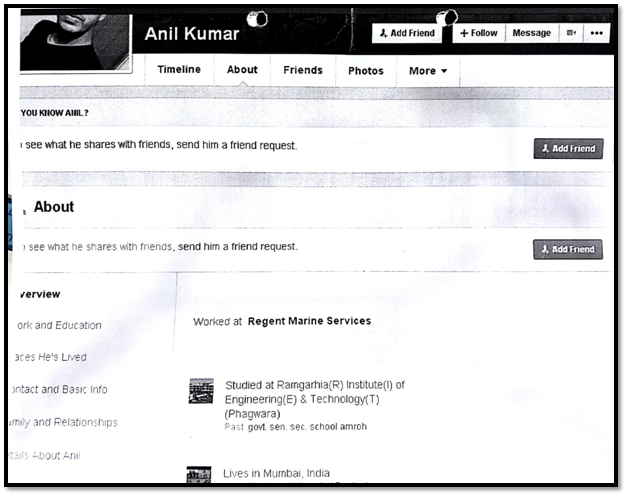Open Contact and Basic Info section
628x497 pixels.
60,389
